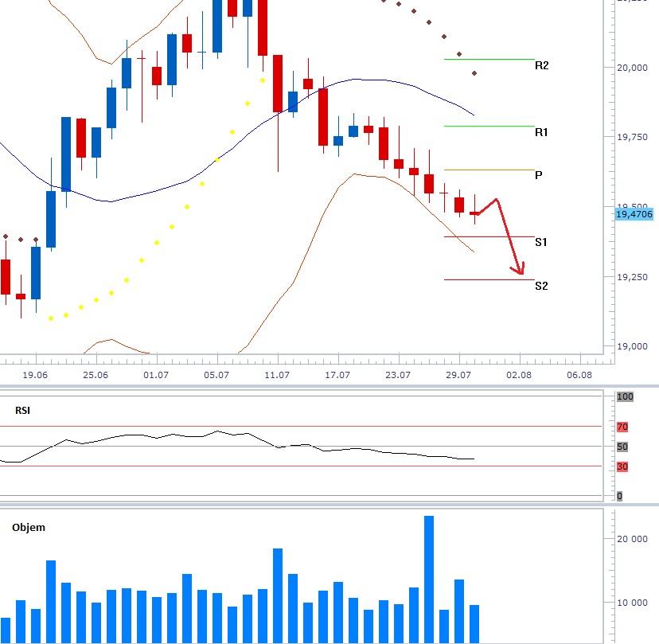Click the current price tag 19,4706
Screen dimensions: 659x644
coord(634,214)
